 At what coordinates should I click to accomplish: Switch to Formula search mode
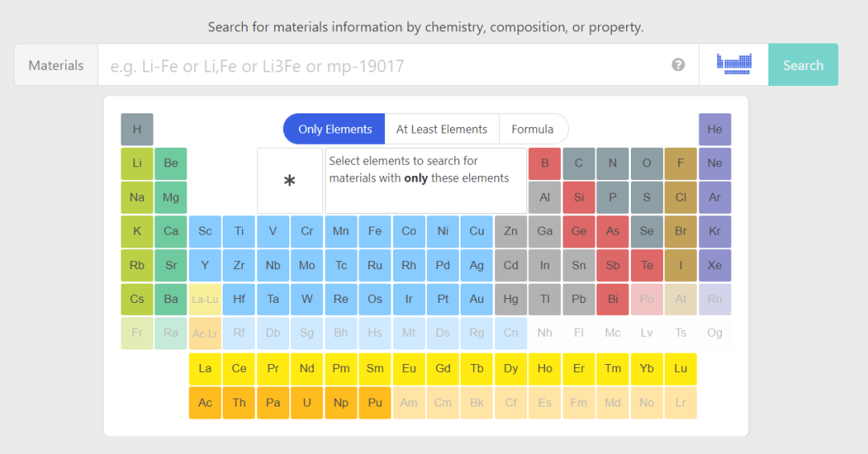pyautogui.click(x=532, y=129)
